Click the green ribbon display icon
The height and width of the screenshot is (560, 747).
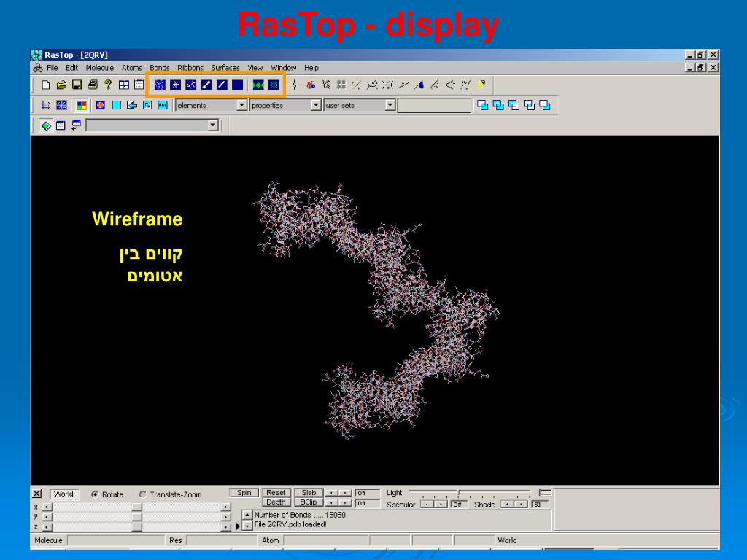258,85
